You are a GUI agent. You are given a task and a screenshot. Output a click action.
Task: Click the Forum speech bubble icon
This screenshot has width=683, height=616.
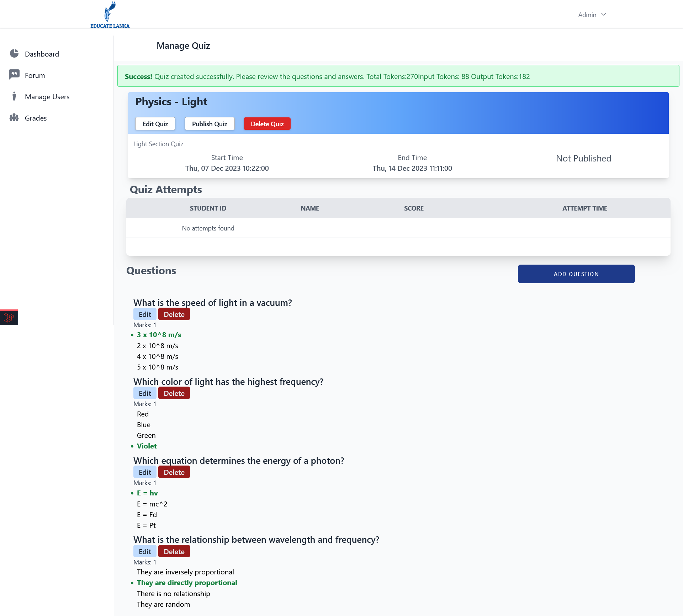pos(14,75)
